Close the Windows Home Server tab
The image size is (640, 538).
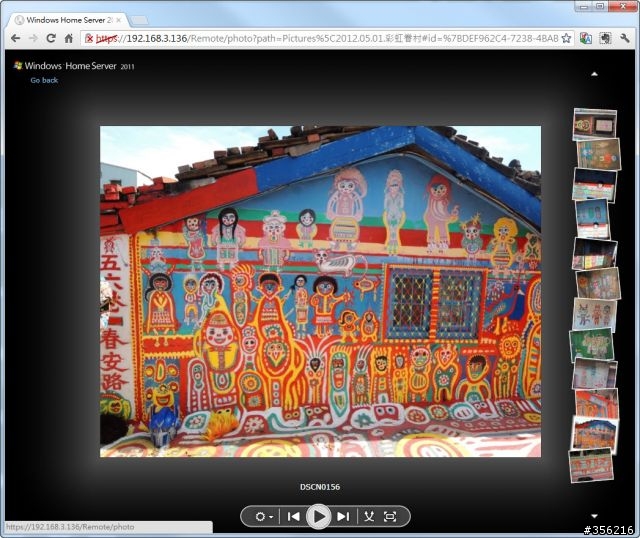click(x=119, y=20)
